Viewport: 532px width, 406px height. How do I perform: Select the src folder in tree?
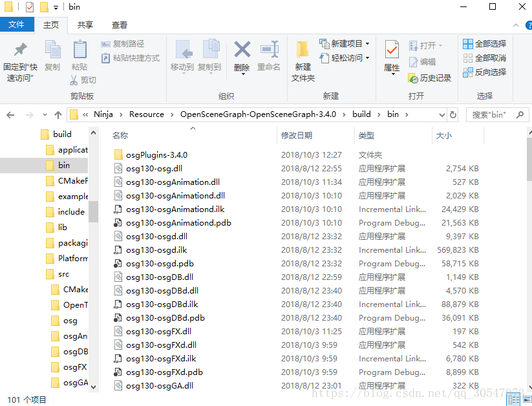(x=63, y=274)
